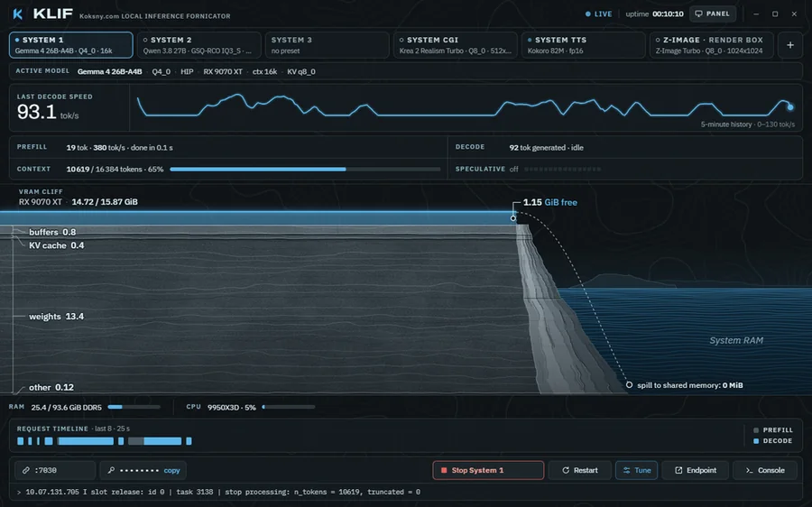The width and height of the screenshot is (812, 507).
Task: Switch to the SYSTEM 2 tab
Action: coord(198,45)
